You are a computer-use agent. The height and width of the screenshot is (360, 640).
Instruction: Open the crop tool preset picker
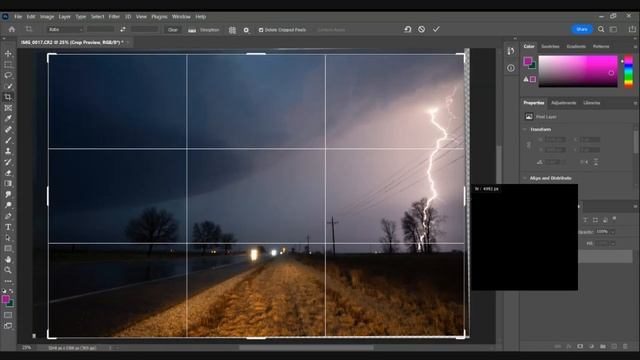[x=29, y=29]
